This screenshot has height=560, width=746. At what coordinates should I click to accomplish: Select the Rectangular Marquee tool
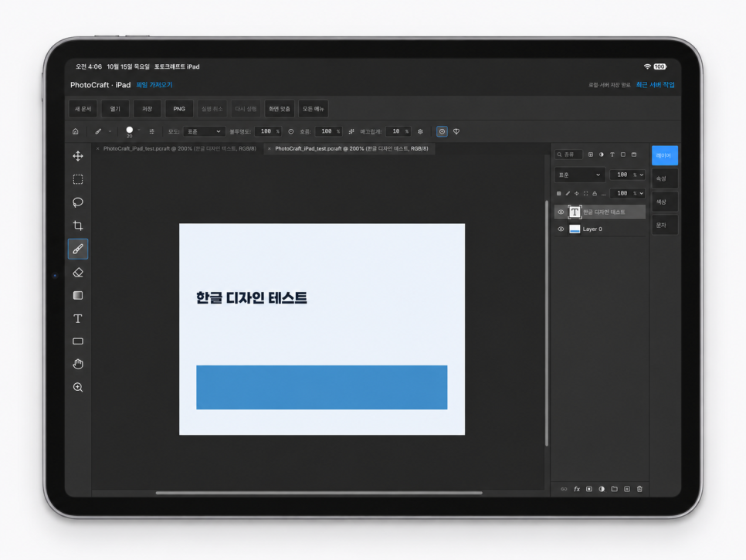pyautogui.click(x=78, y=179)
